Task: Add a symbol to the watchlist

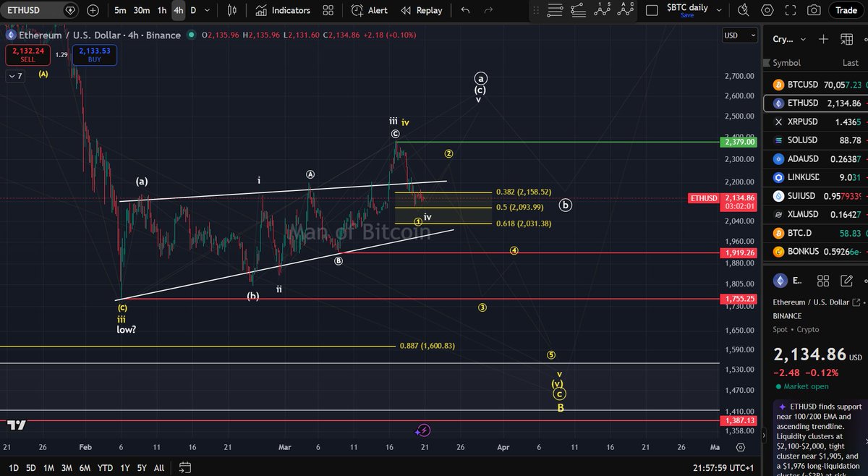Action: [823, 39]
